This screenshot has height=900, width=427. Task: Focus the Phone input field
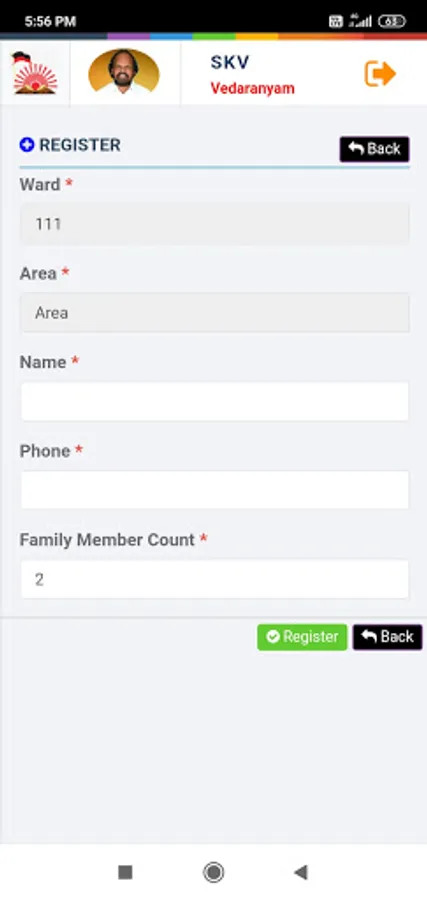click(215, 490)
